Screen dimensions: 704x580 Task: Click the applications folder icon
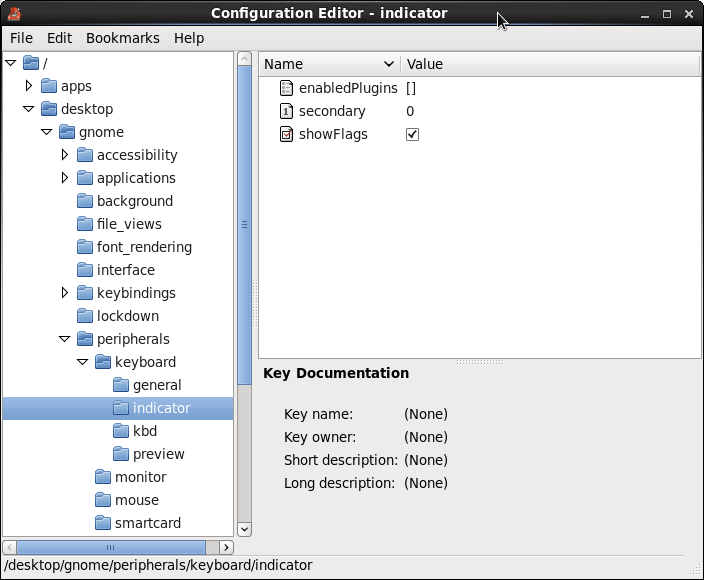click(85, 178)
